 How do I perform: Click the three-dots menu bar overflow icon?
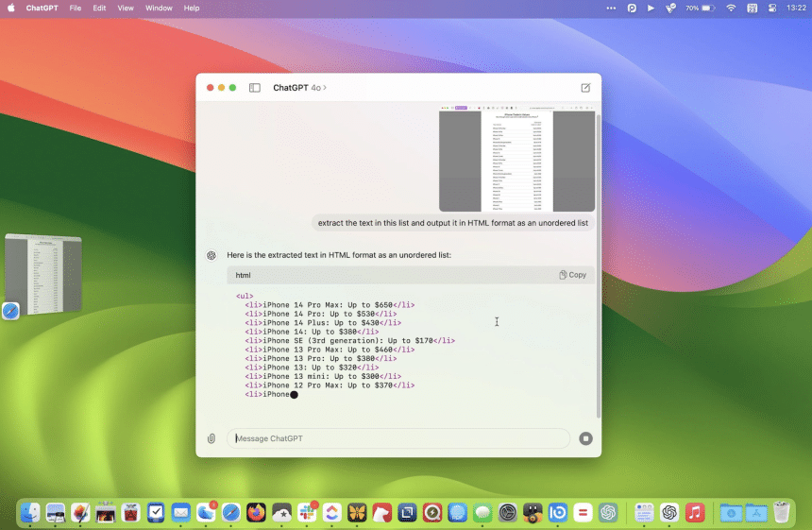tap(611, 8)
